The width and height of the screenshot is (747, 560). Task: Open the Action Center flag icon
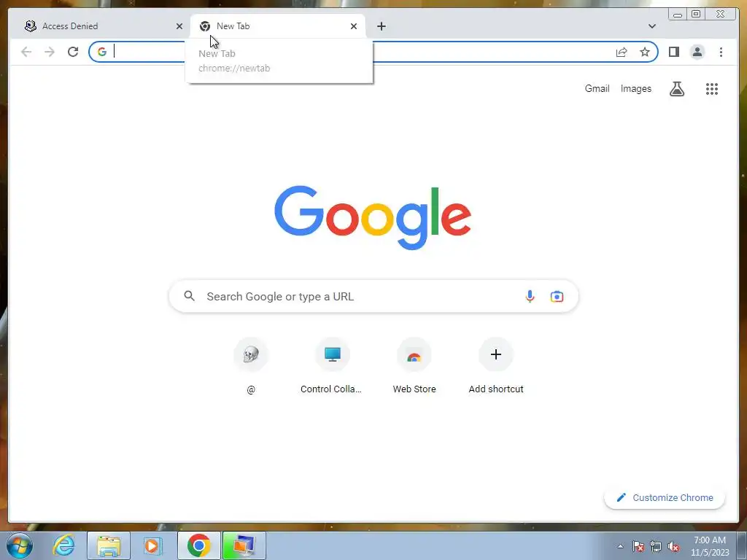[638, 546]
